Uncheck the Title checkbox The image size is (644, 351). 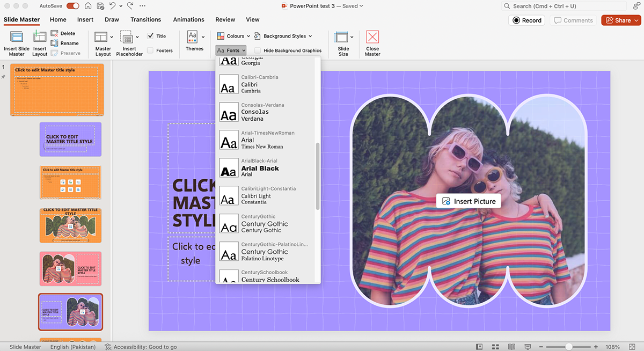point(150,36)
